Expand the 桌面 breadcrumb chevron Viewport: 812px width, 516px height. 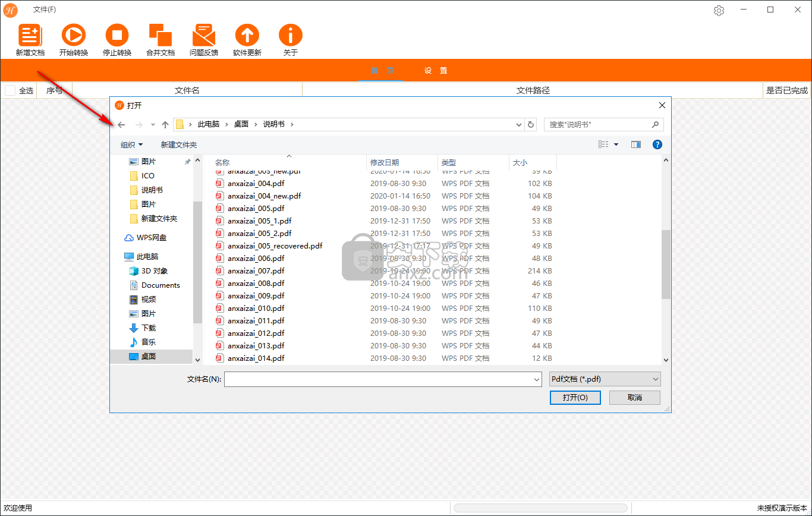click(x=256, y=124)
